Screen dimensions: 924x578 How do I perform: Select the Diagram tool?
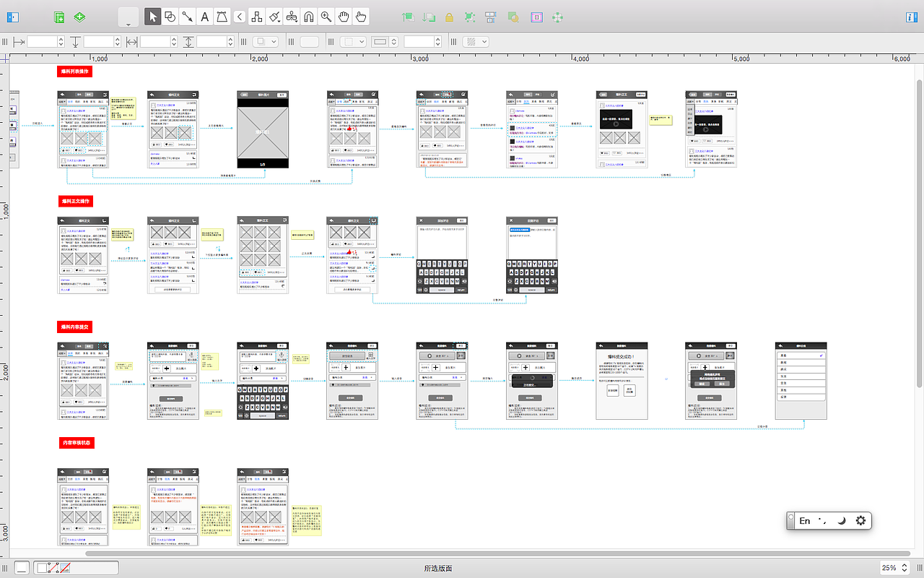click(257, 17)
